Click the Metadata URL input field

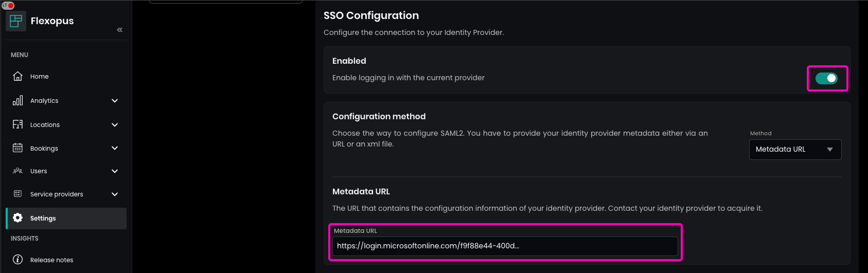coord(504,246)
